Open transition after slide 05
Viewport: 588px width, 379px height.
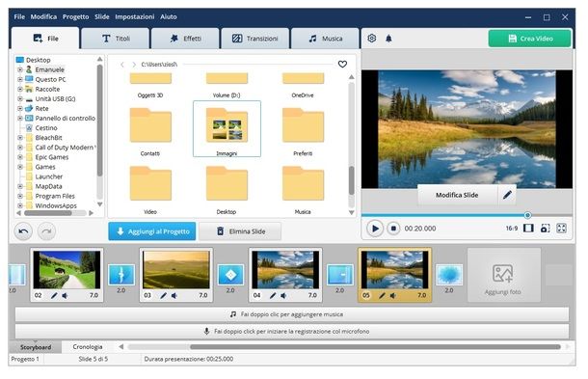coord(449,275)
